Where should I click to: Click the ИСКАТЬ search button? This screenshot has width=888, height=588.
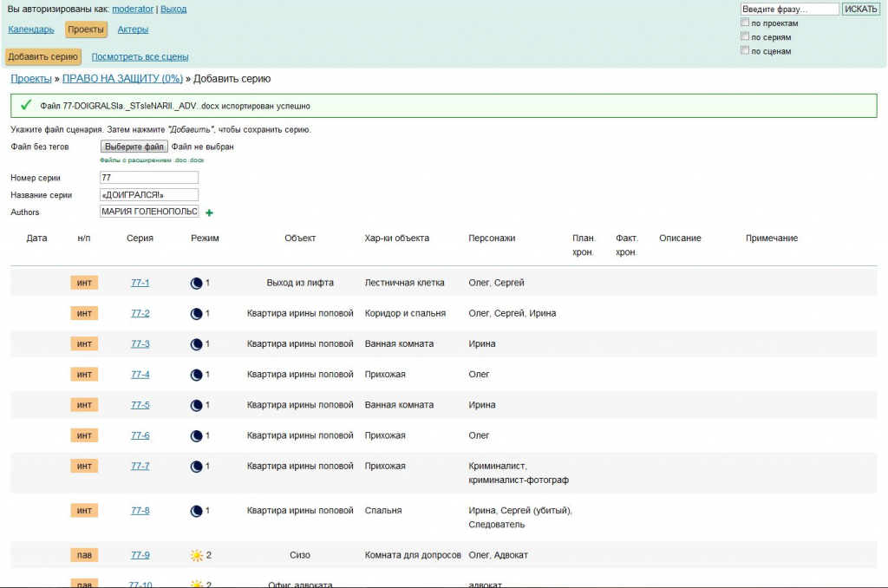pos(861,9)
